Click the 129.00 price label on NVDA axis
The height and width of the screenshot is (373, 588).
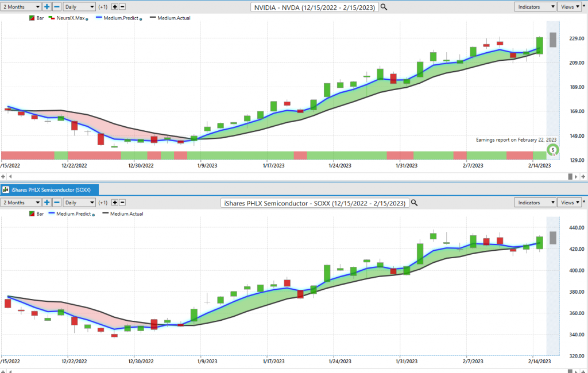[577, 160]
